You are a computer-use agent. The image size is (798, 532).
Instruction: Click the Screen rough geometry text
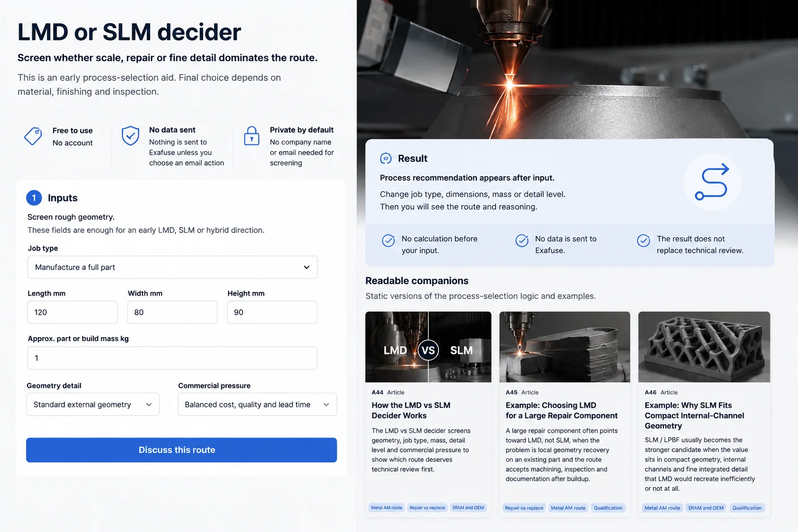71,217
